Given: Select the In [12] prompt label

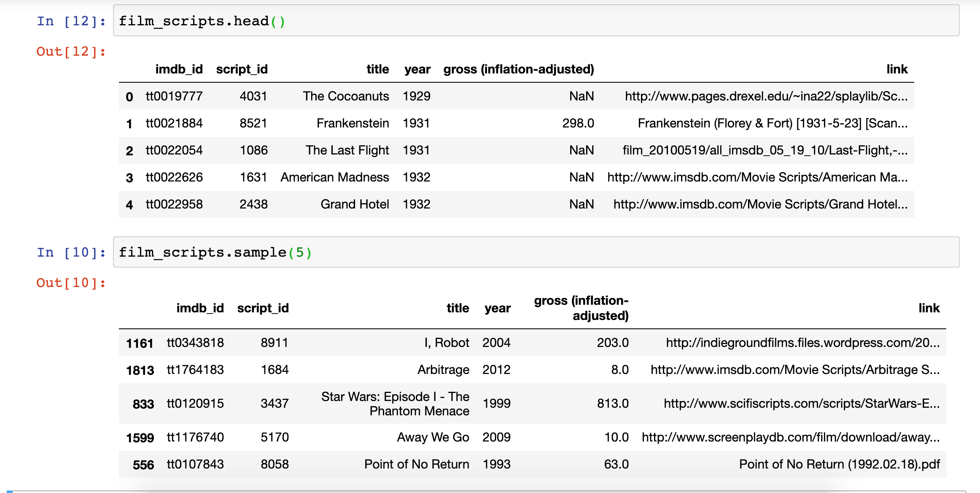Looking at the screenshot, I should [71, 21].
